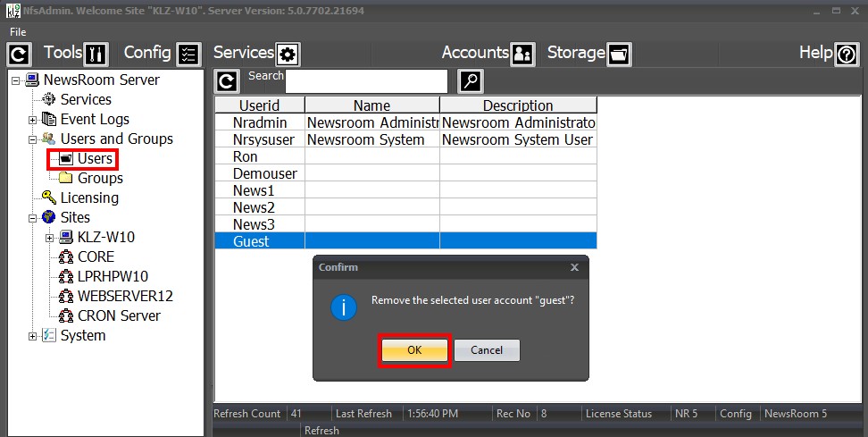Select the Nrsysuser user row
Screen dimensions: 868x437
pos(405,139)
